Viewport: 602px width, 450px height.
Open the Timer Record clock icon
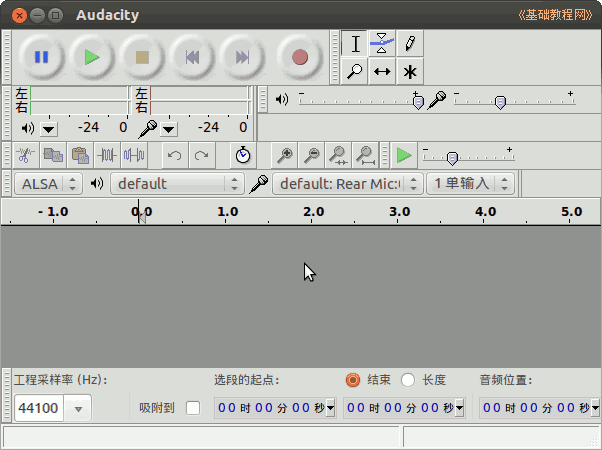[x=243, y=155]
